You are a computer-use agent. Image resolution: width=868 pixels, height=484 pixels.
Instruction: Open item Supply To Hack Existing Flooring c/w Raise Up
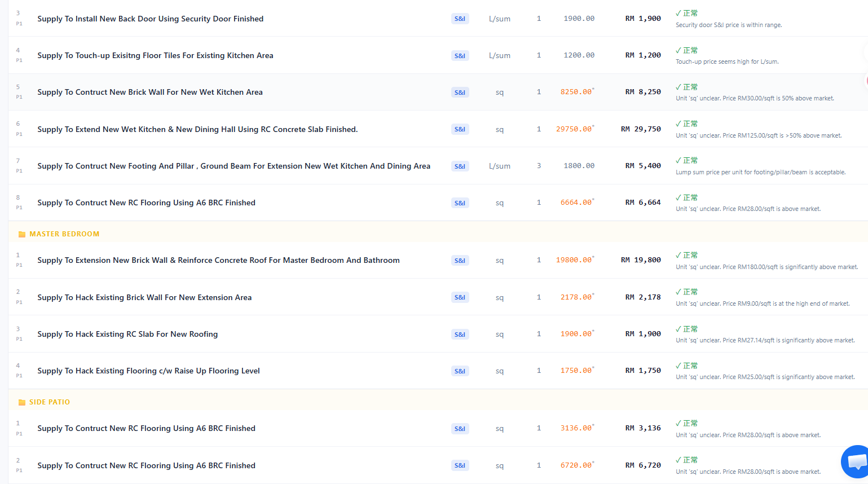tap(148, 371)
